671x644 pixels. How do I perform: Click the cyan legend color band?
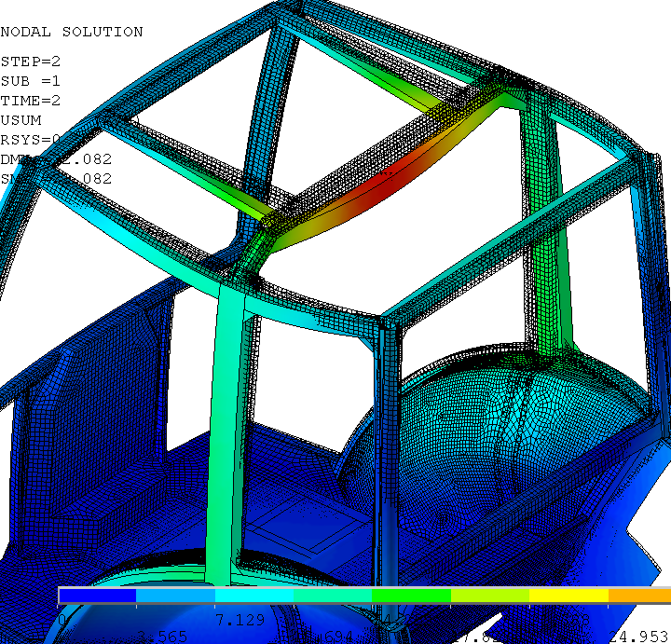pos(254,595)
